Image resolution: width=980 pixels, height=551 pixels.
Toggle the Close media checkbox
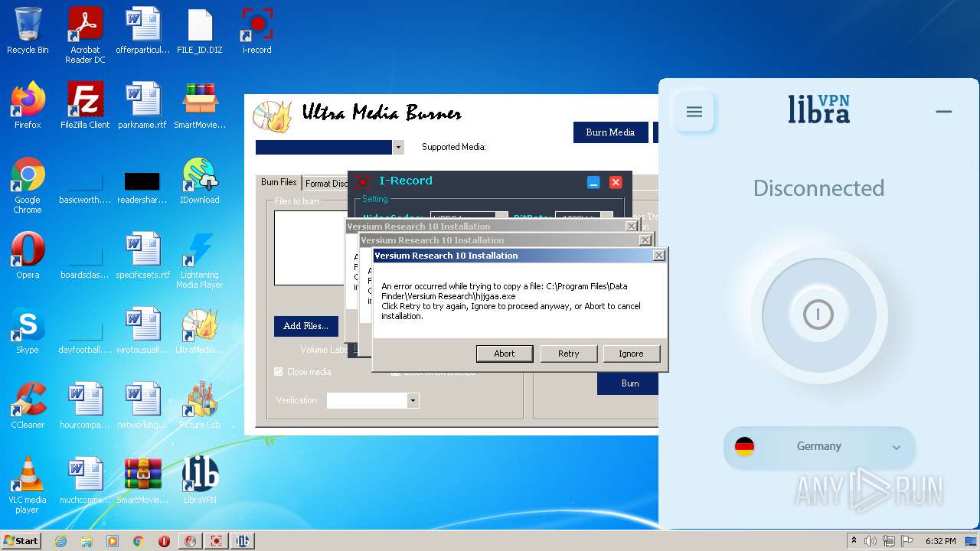pyautogui.click(x=279, y=372)
